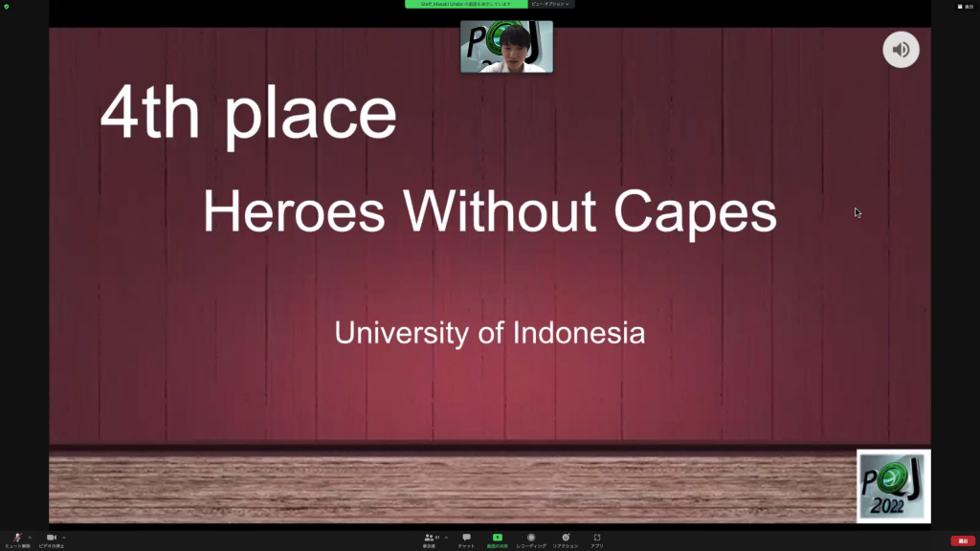This screenshot has width=980, height=551.
Task: Open the participants panel
Action: (x=431, y=539)
